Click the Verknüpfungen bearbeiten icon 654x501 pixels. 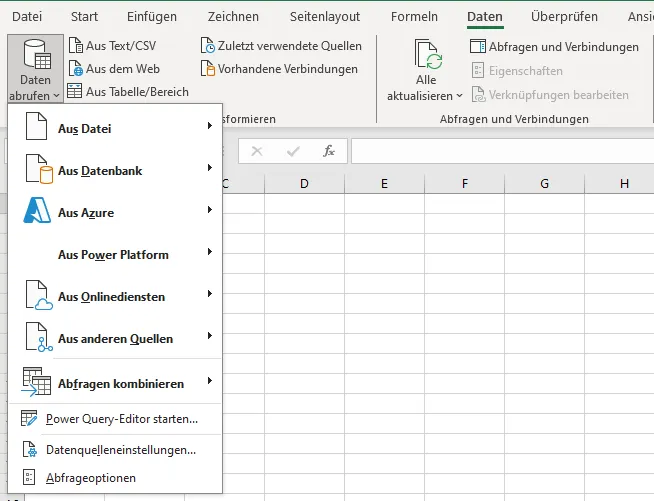click(x=478, y=94)
